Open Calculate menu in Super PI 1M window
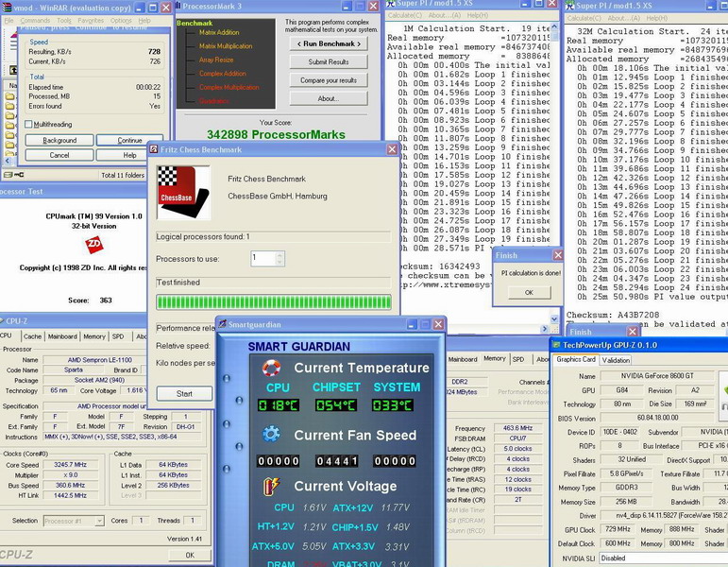728x567 pixels. (x=403, y=15)
